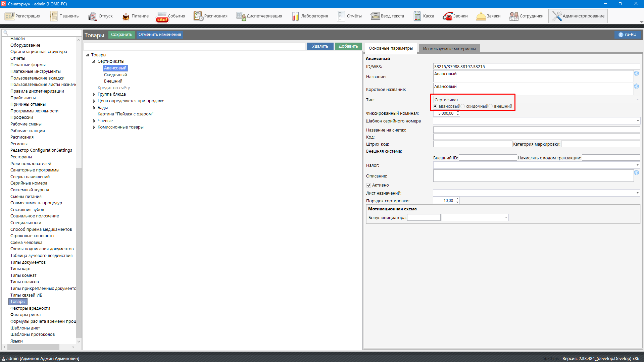Image resolution: width=644 pixels, height=362 pixels.
Task: Open the Регистрация module icon
Action: coord(9,16)
